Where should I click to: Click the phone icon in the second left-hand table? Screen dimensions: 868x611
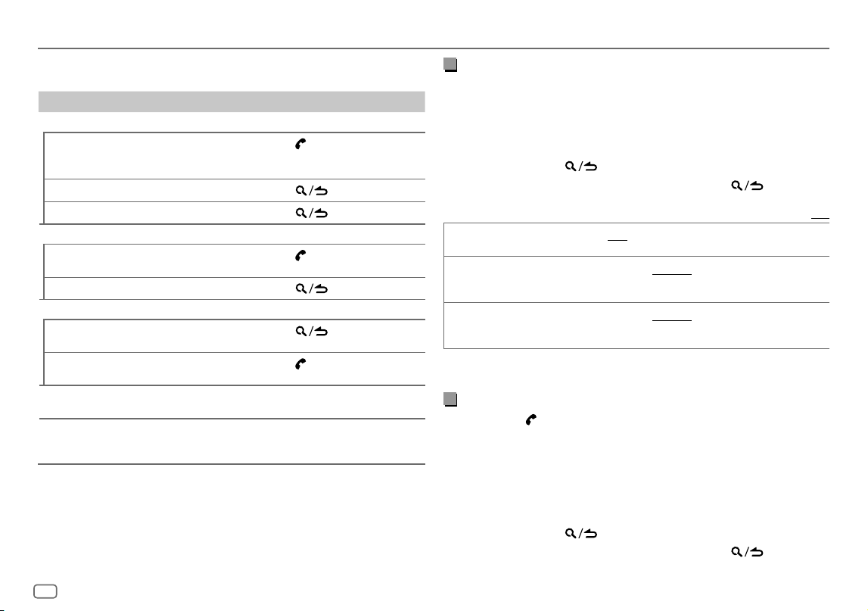pos(300,255)
